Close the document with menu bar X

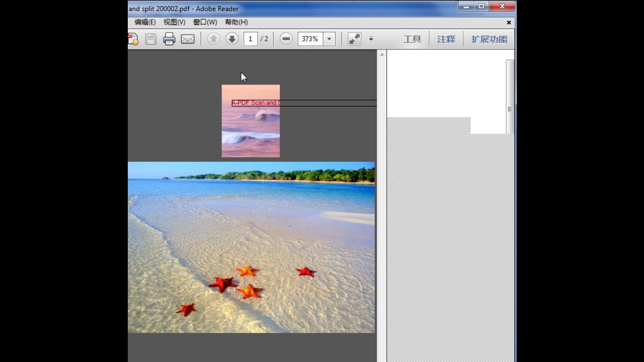click(509, 22)
